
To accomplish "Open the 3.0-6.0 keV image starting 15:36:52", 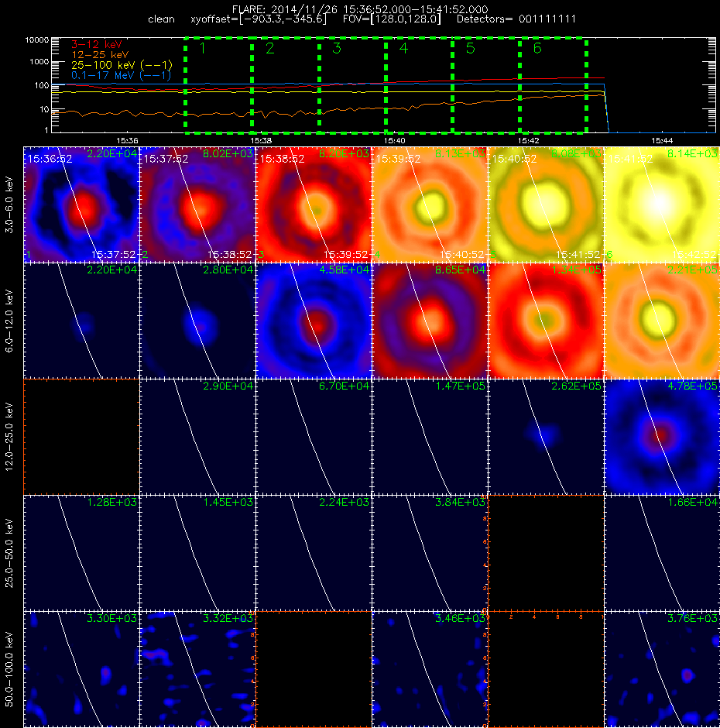I will pos(81,204).
